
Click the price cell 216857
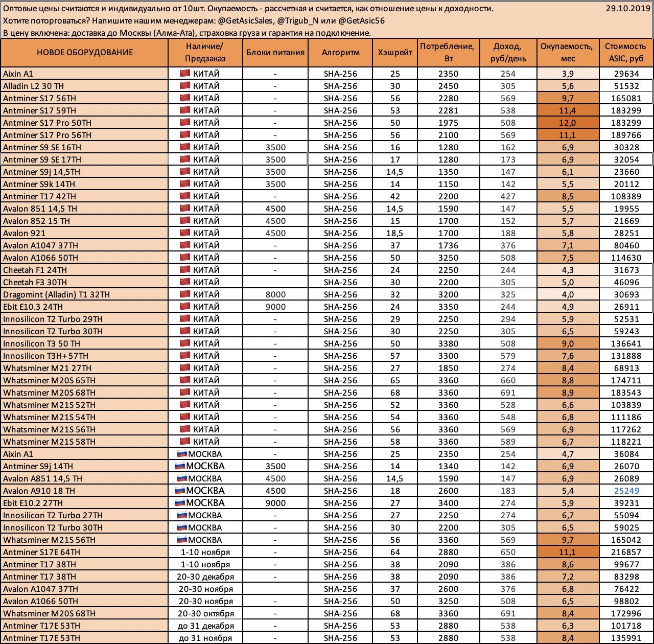625,552
